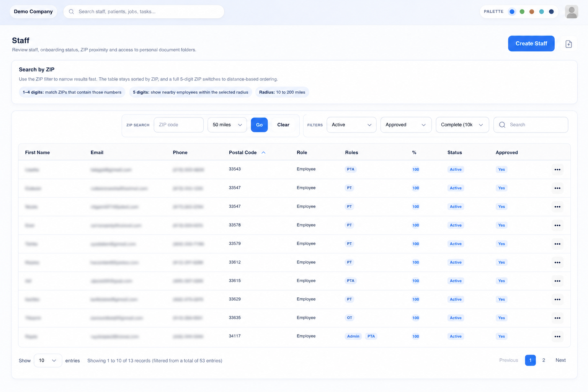Click the 100 percent badge in 33579 row
The width and height of the screenshot is (588, 392).
tap(416, 244)
